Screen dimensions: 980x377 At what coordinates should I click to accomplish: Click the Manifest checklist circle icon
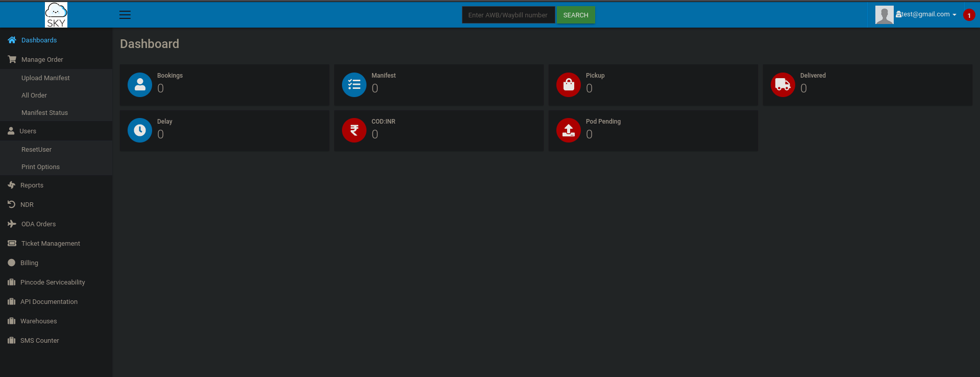(x=354, y=85)
